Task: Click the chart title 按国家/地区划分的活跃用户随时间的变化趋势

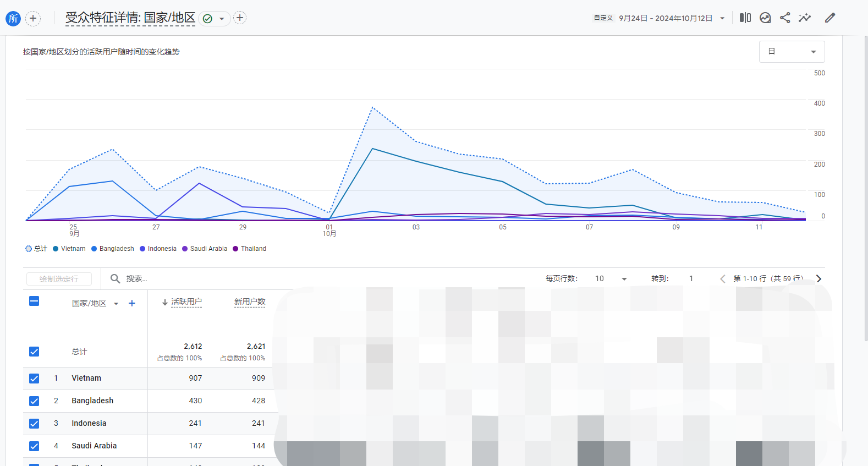Action: tap(101, 52)
